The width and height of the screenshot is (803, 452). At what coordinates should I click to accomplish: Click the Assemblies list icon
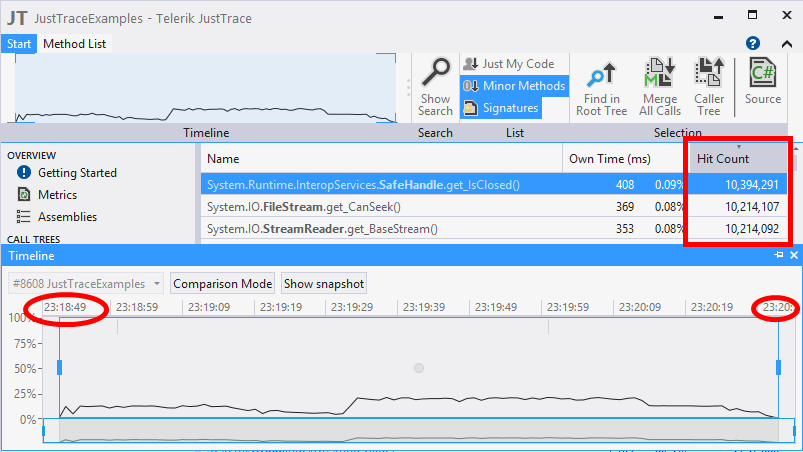click(x=23, y=217)
